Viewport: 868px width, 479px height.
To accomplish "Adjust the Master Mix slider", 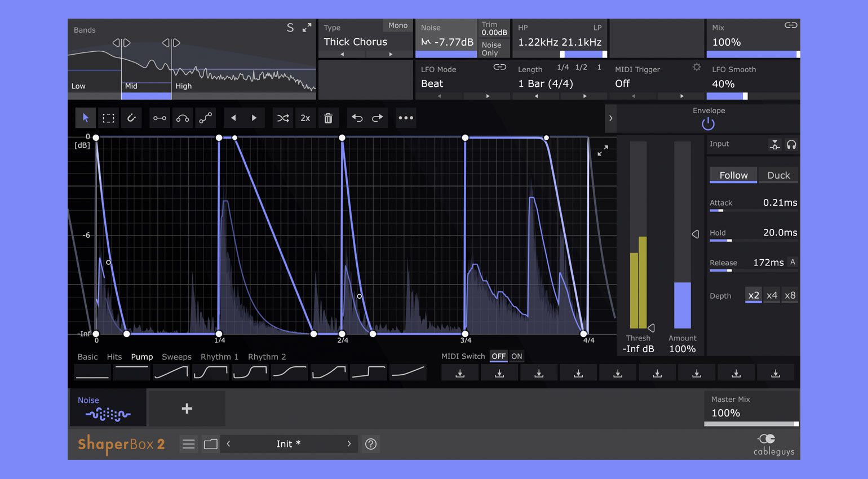I will click(751, 424).
